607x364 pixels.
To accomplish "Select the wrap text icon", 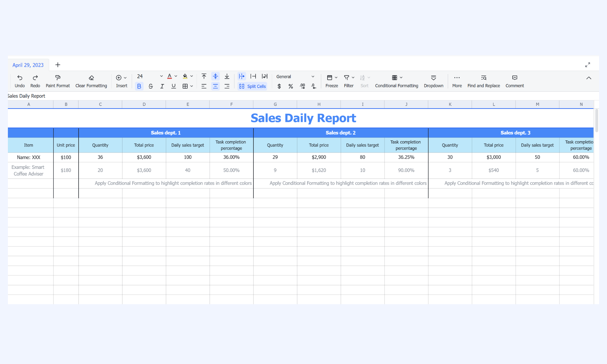I will pyautogui.click(x=265, y=76).
